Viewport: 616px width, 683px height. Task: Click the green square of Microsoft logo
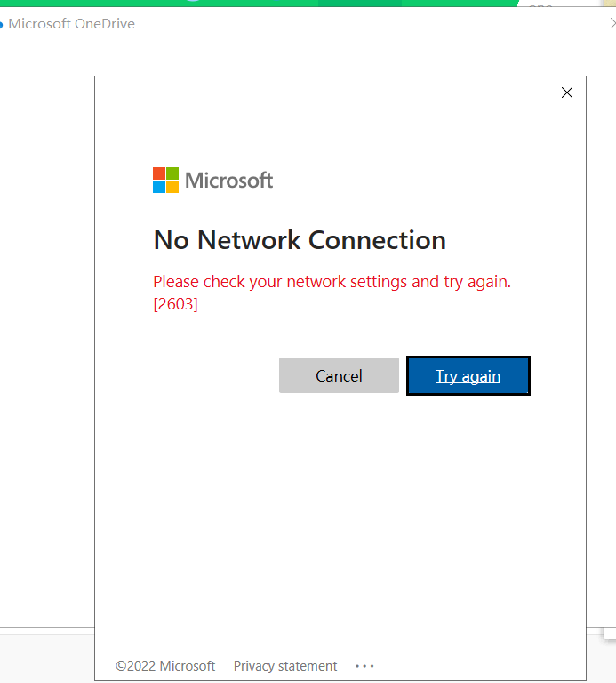[172, 173]
